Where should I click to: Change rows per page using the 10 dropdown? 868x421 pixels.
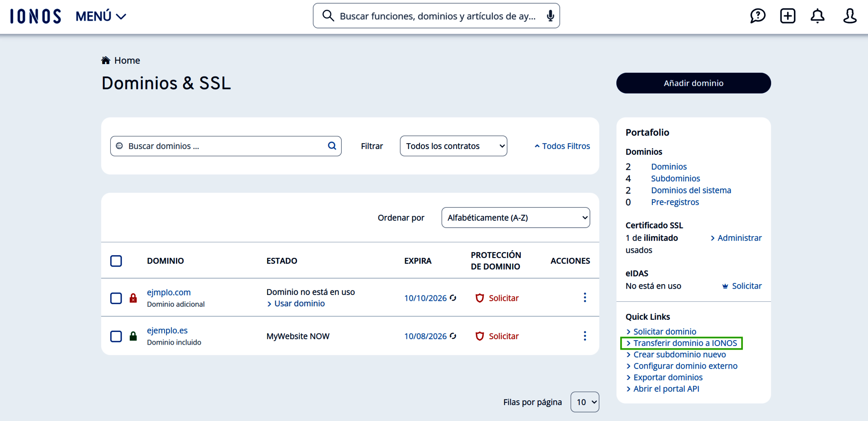pos(585,402)
